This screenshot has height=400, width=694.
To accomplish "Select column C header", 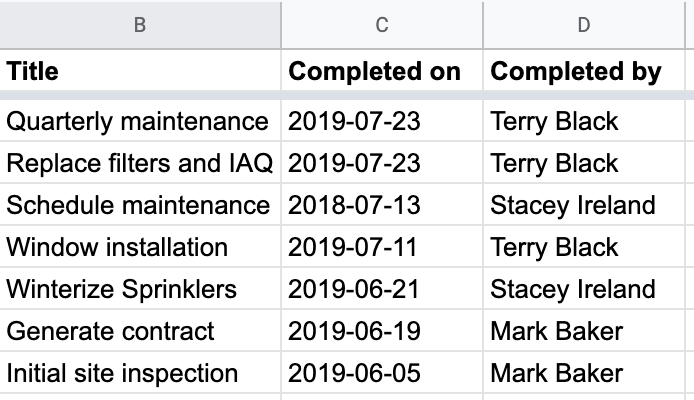I will [382, 25].
